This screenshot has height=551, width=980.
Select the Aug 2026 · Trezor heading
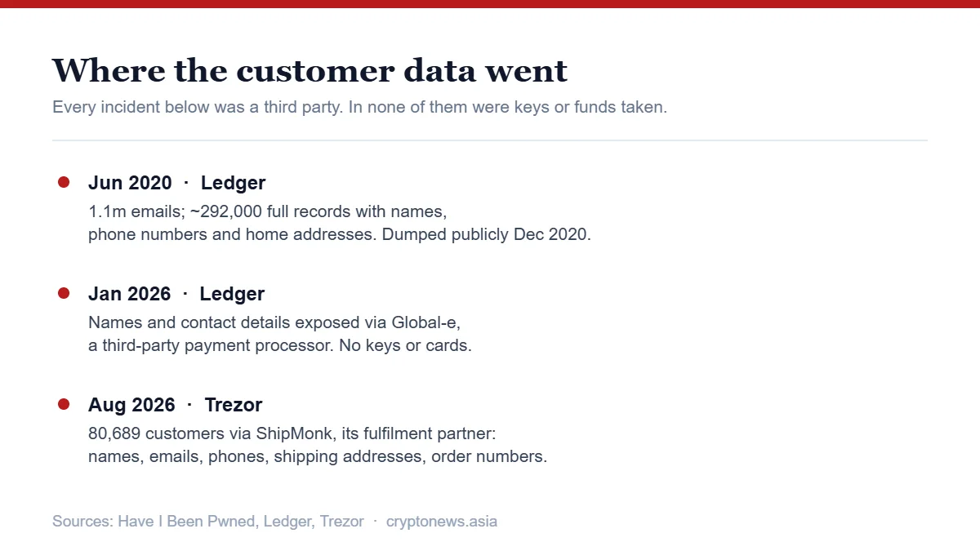pyautogui.click(x=175, y=405)
